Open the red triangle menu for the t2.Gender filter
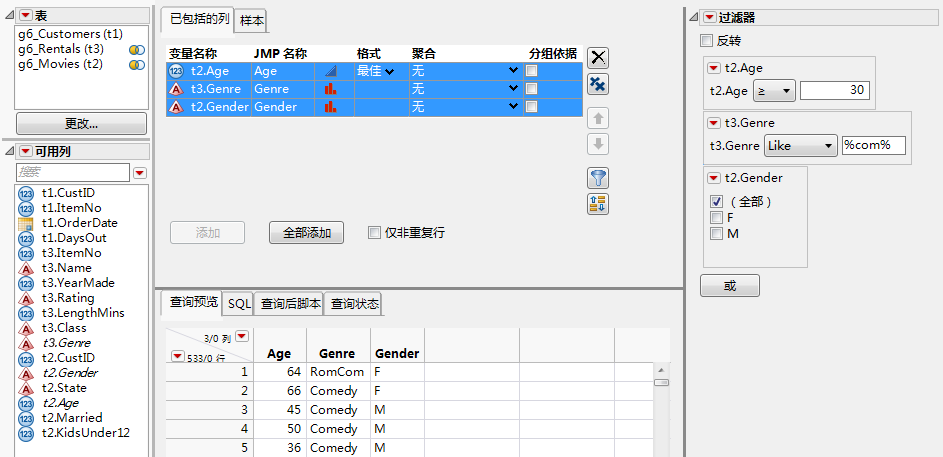Image resolution: width=943 pixels, height=457 pixels. coord(713,178)
